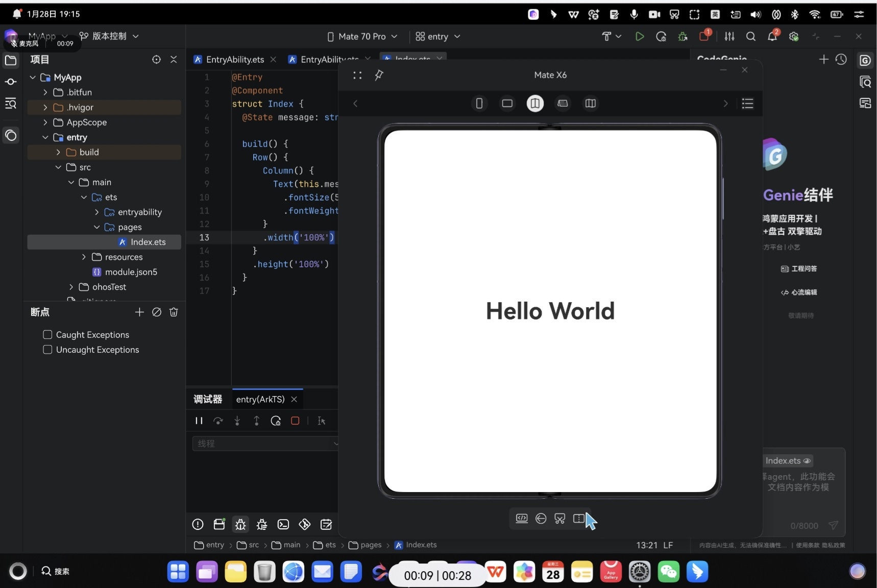877x588 pixels.
Task: Toggle the eye icon on Index.ets chip
Action: pyautogui.click(x=807, y=461)
